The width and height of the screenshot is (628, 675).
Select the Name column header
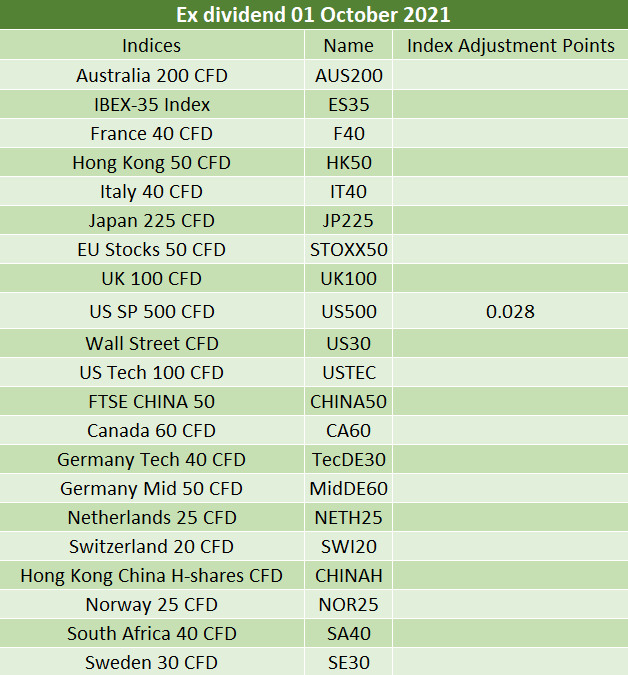coord(349,46)
